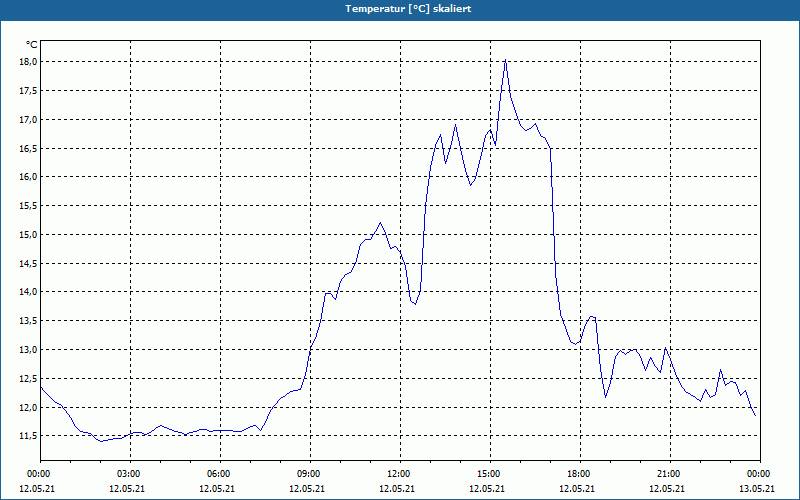Click the 15:00 time label

click(491, 474)
